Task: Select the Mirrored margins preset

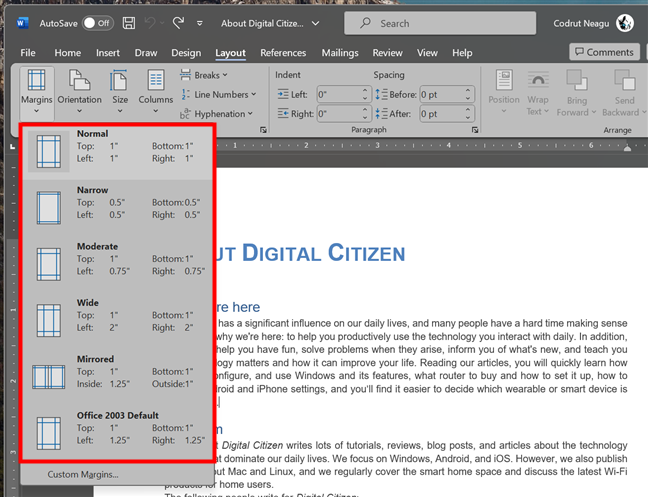Action: [117, 376]
